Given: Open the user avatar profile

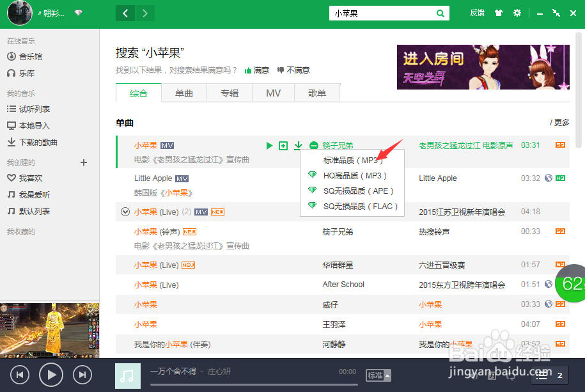Looking at the screenshot, I should click(x=20, y=12).
